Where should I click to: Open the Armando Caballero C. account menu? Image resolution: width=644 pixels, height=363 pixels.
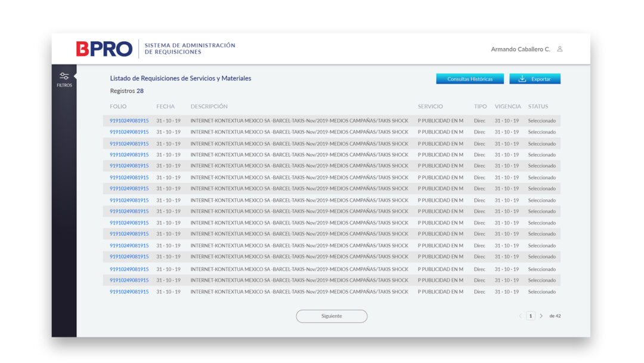click(x=520, y=49)
